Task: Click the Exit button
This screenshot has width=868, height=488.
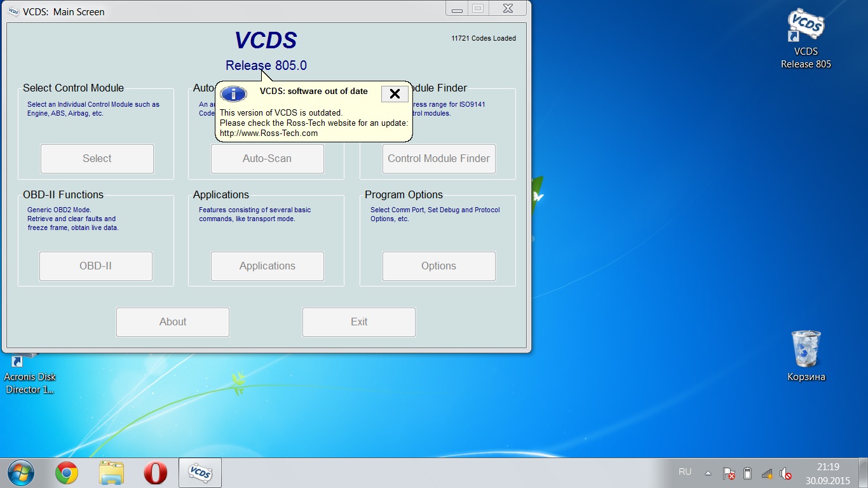Action: tap(359, 322)
